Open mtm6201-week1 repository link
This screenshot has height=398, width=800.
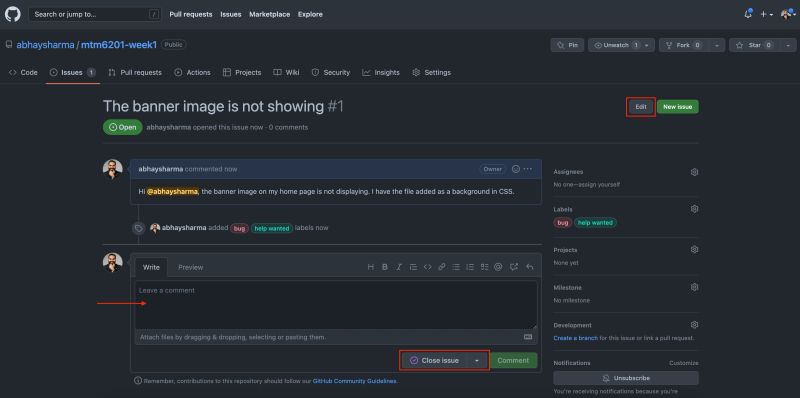pos(119,45)
